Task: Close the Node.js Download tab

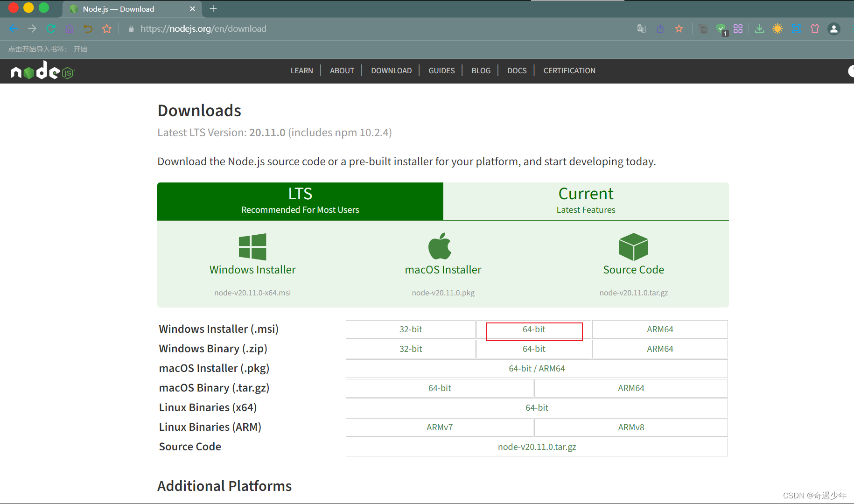Action: [x=192, y=9]
